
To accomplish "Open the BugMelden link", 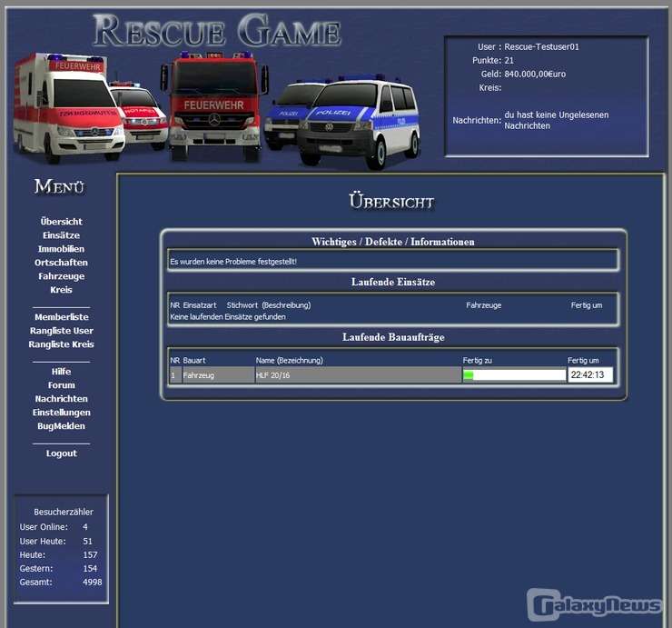I will 61,426.
